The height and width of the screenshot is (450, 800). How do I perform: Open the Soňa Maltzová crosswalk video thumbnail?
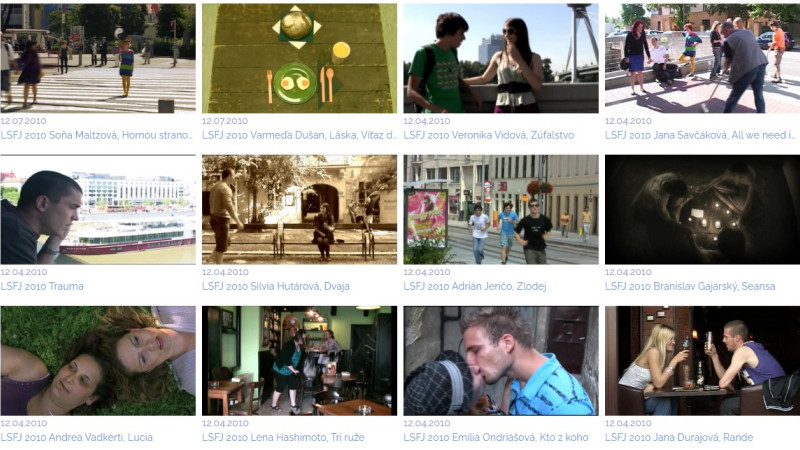pyautogui.click(x=98, y=58)
